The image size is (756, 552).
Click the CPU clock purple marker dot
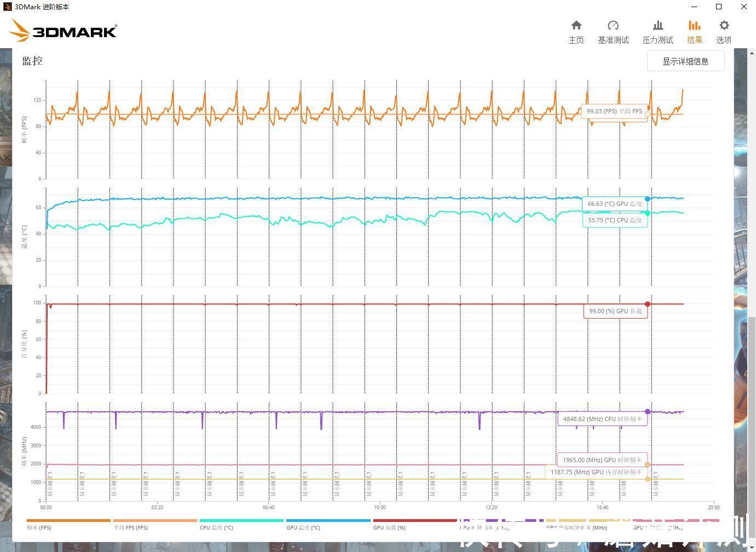click(648, 412)
